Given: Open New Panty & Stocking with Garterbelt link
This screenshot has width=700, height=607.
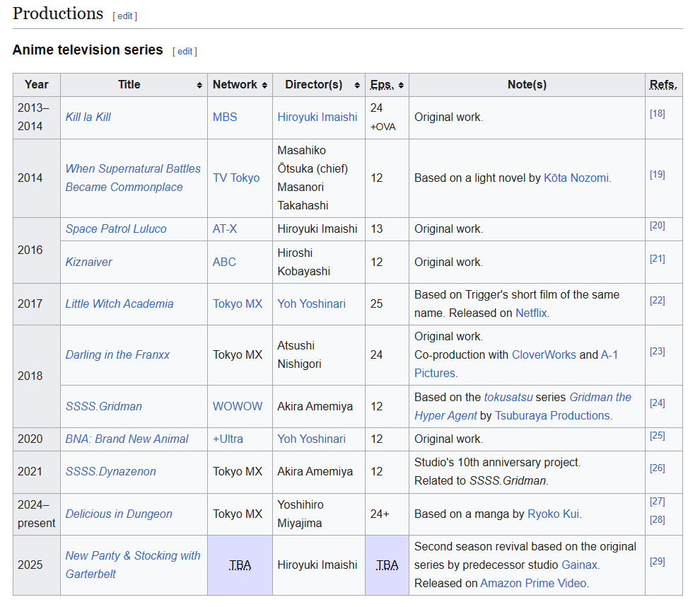Looking at the screenshot, I should [133, 565].
